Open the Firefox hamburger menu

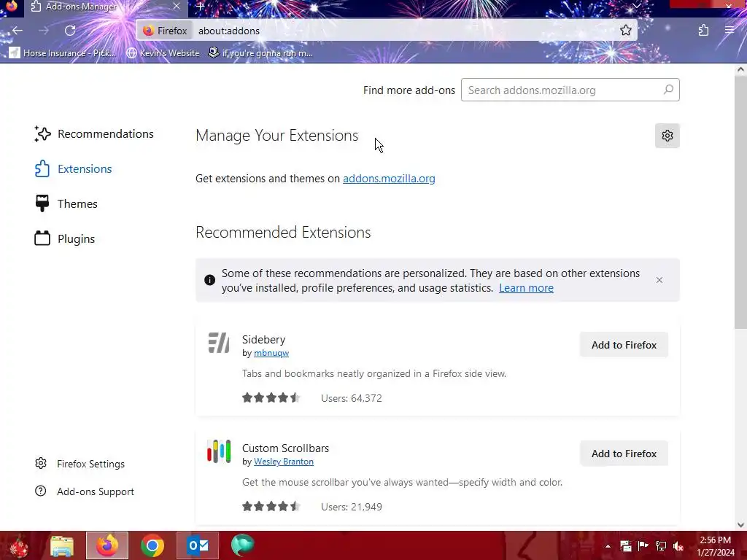(x=729, y=31)
